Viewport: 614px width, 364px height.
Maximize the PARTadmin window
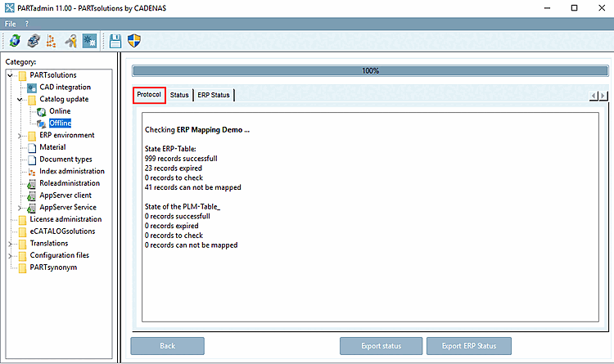tap(574, 8)
